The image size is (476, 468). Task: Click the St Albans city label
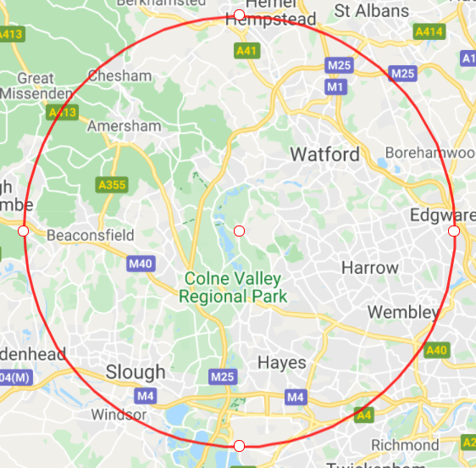372,11
